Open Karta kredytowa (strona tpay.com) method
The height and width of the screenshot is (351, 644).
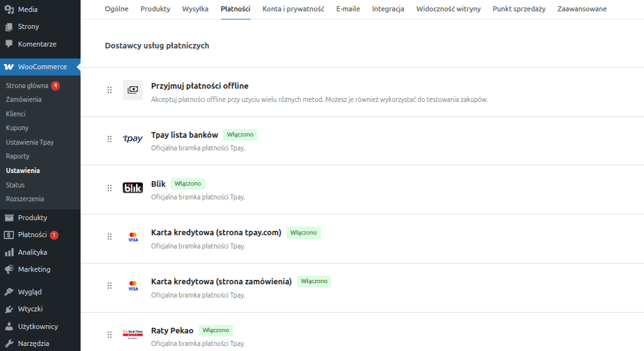(216, 232)
